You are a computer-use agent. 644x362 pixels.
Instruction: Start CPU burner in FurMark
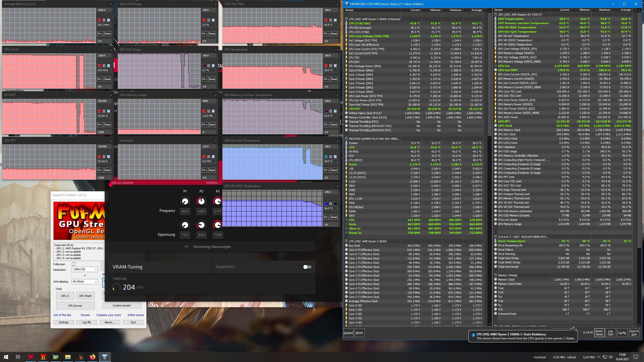click(x=75, y=306)
